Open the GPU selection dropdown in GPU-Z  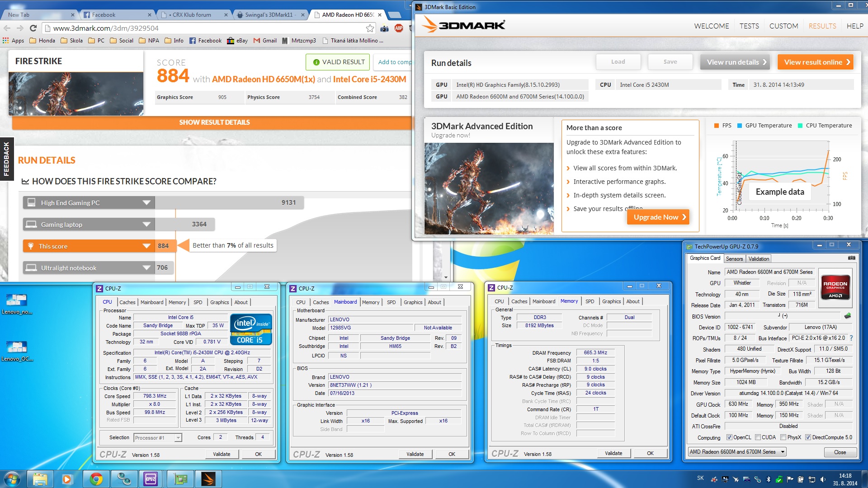pyautogui.click(x=737, y=452)
